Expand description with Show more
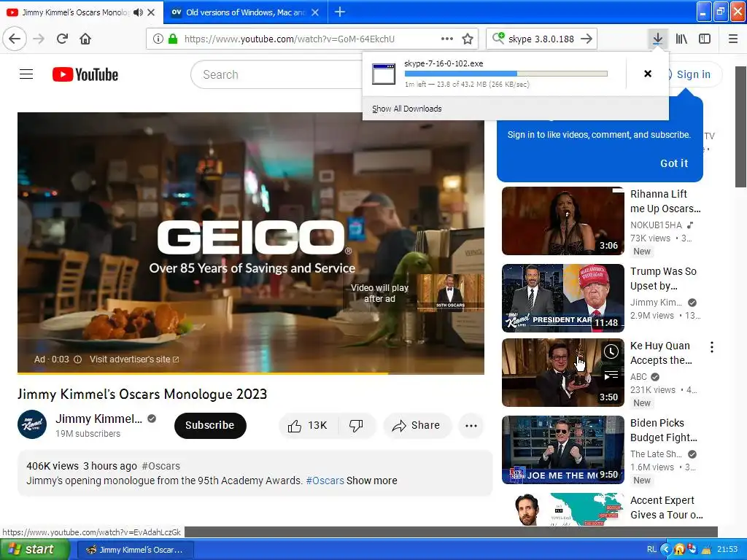The width and height of the screenshot is (747, 560). tap(371, 481)
